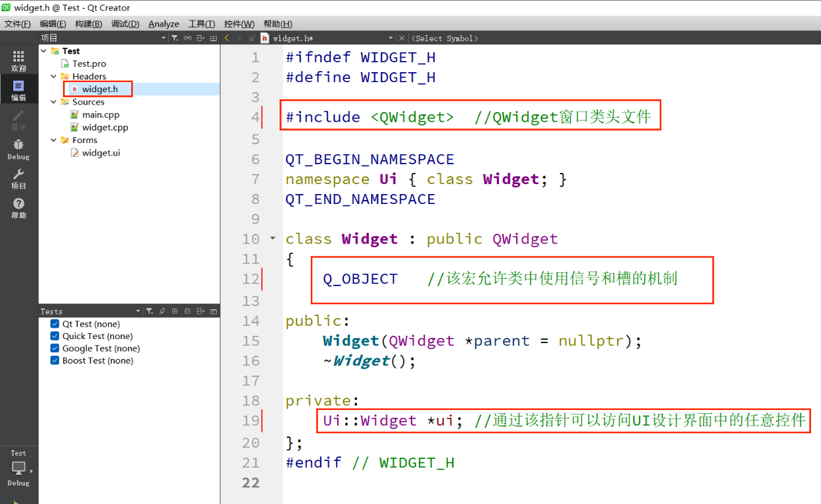Select main.cpp in Sources
Screen dimensions: 821x504
point(101,115)
